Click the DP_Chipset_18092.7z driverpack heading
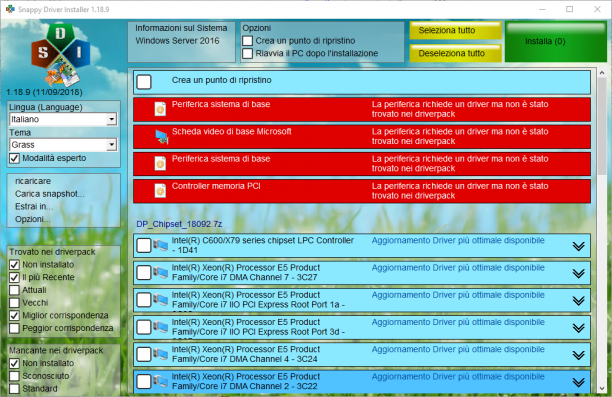Viewport: 612px width, 397px height. [x=179, y=224]
